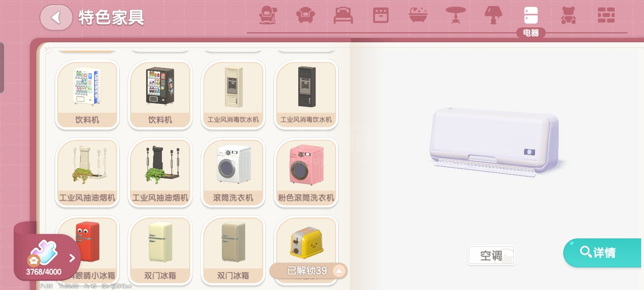Viewport: 644px width, 290px height.
Task: Select the round table category icon
Action: [456, 15]
